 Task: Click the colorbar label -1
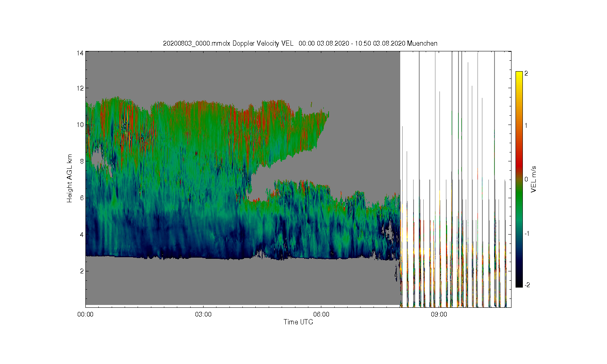tap(527, 234)
